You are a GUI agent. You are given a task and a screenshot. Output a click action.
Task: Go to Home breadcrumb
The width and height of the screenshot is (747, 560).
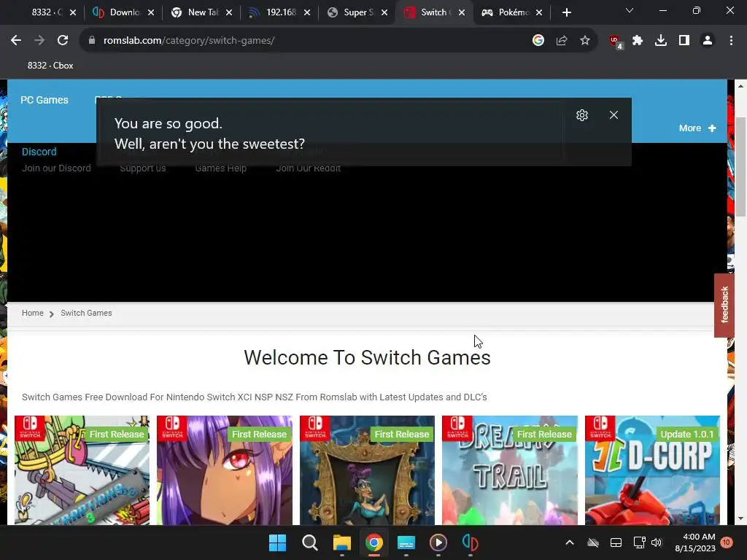[32, 313]
